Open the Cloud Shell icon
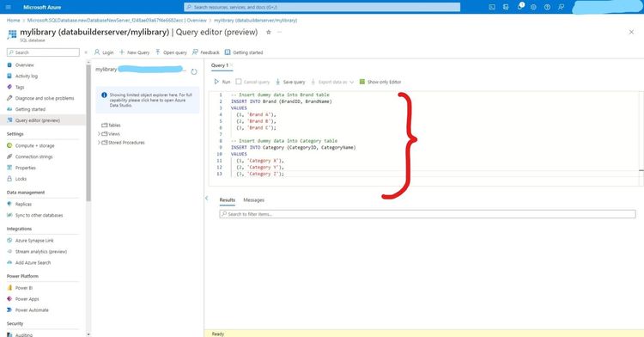The width and height of the screenshot is (644, 337). coord(492,7)
